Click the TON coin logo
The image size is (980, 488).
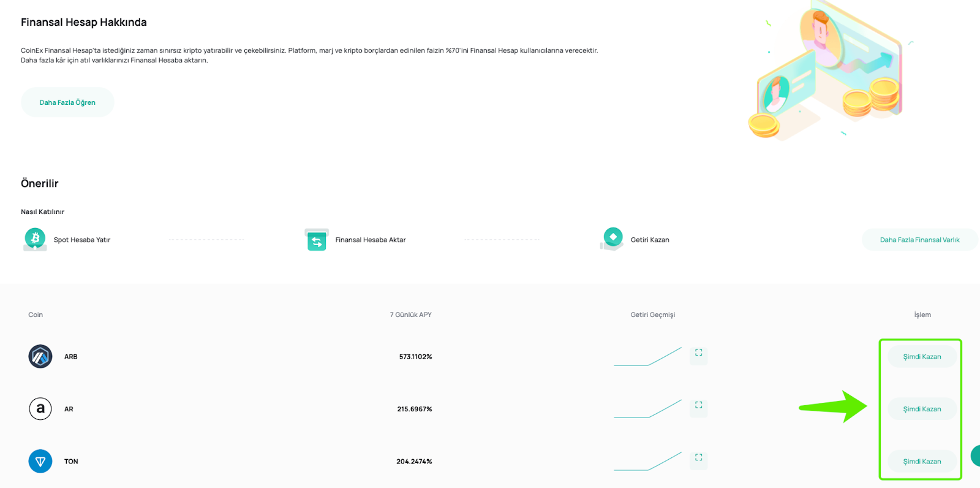coord(40,461)
